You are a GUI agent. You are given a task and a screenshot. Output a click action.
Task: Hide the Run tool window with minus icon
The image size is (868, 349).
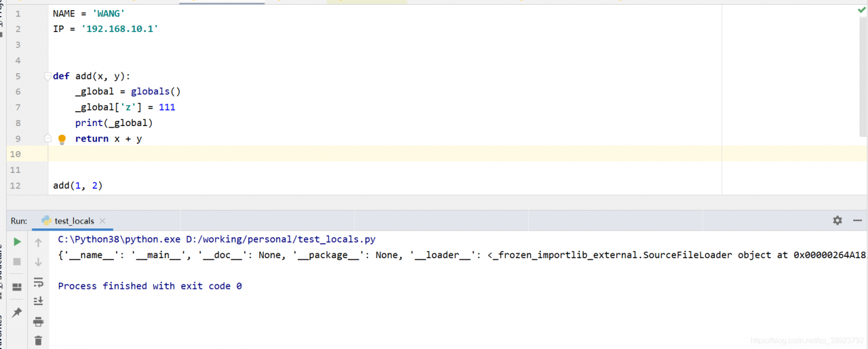pos(858,220)
